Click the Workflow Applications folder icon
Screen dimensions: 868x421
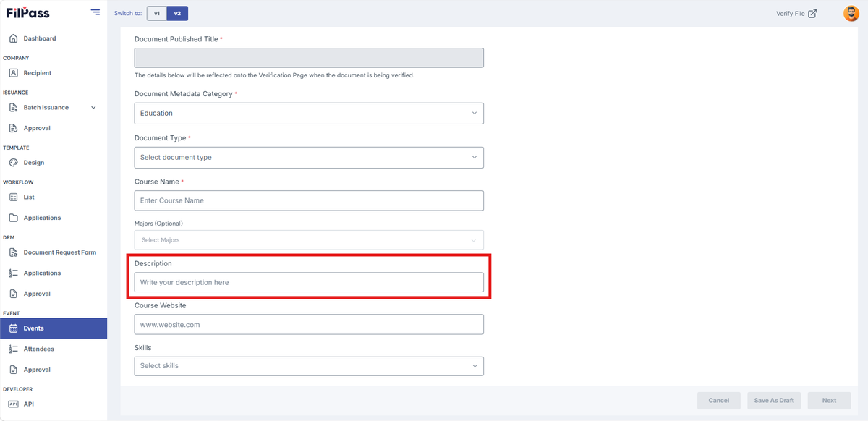[13, 218]
